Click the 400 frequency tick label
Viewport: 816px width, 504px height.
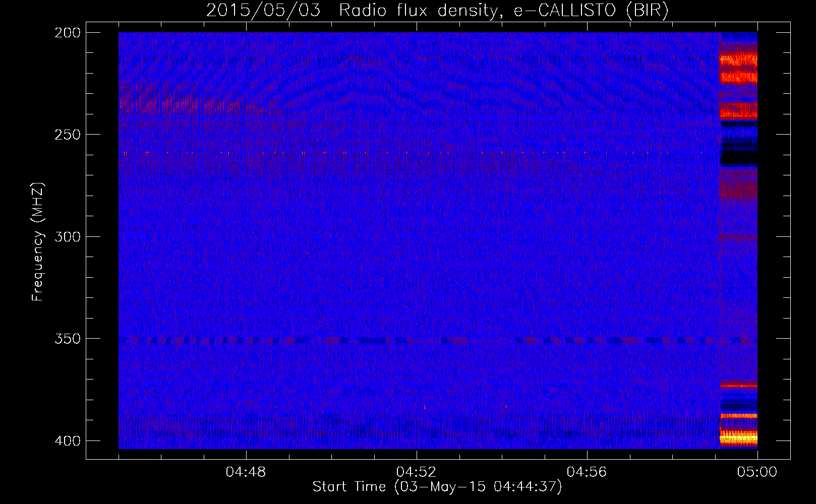(67, 441)
